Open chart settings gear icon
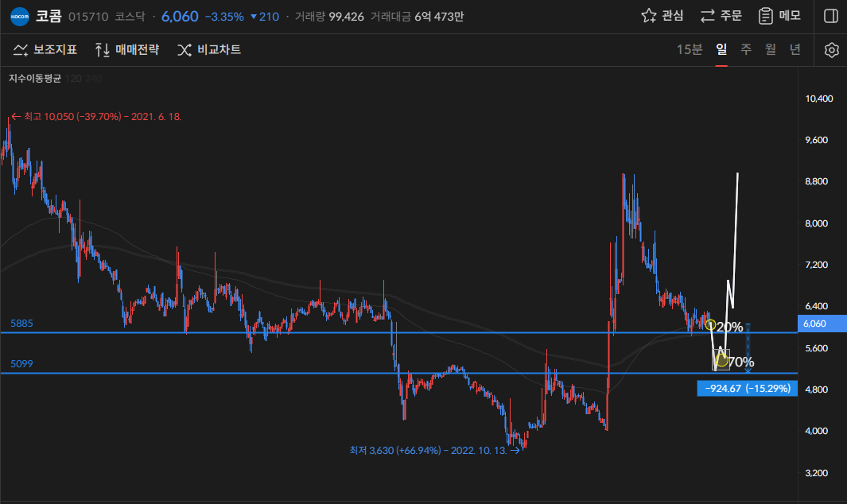The image size is (847, 504). [x=831, y=50]
